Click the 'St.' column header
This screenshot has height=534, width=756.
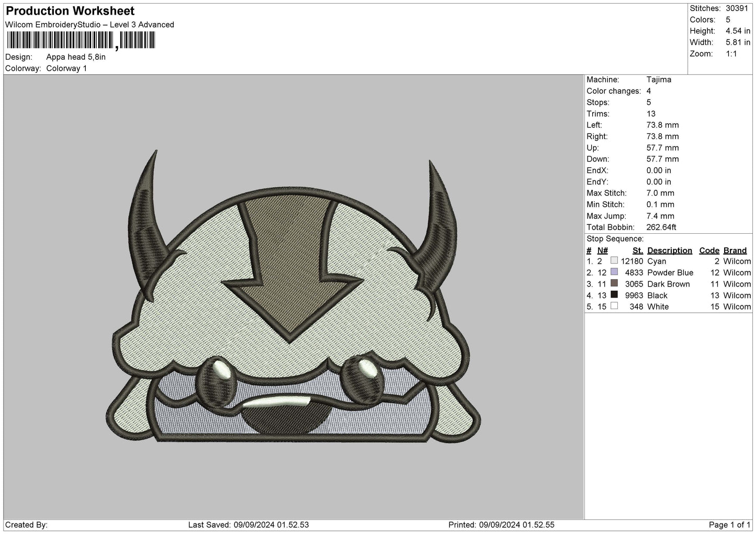[x=638, y=251]
